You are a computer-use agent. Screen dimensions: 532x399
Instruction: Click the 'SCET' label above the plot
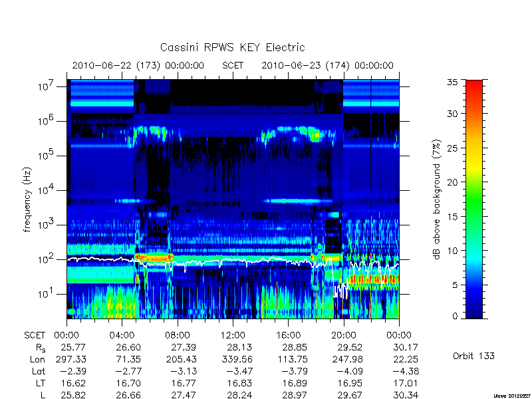233,65
